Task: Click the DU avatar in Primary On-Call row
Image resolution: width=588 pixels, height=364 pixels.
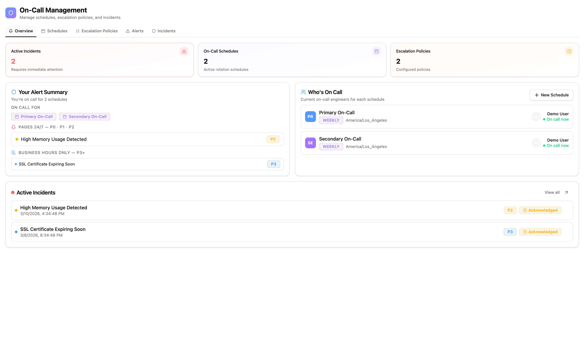Action: [536, 116]
